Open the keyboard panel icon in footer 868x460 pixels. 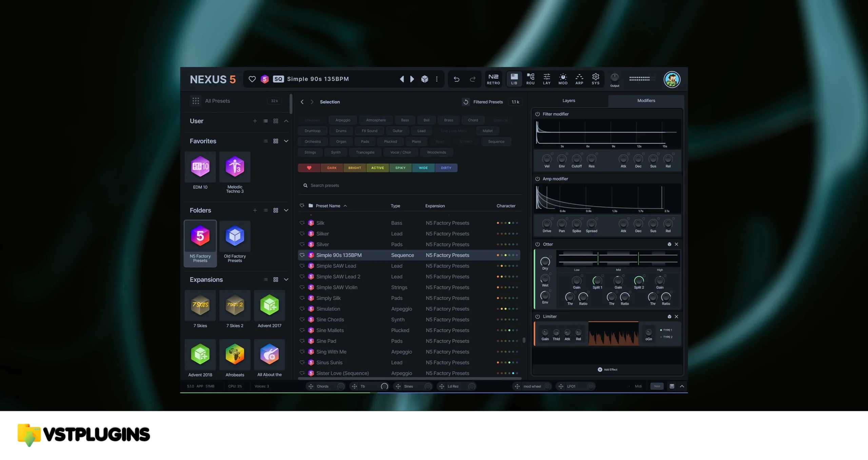(x=672, y=386)
